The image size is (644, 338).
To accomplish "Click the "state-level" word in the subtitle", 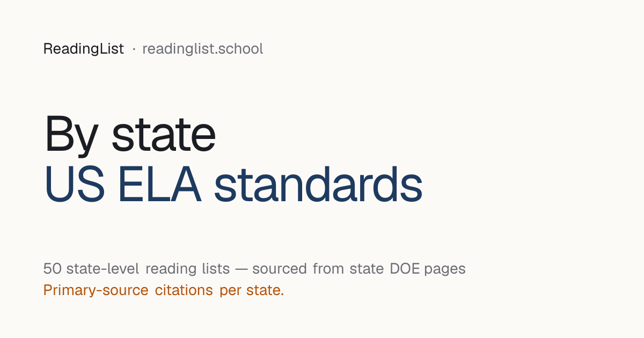I will click(x=100, y=268).
